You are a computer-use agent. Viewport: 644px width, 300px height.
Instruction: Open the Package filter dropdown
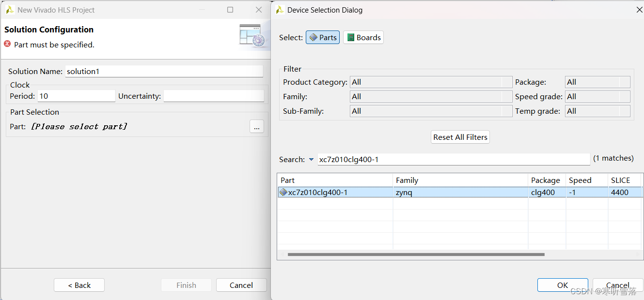pyautogui.click(x=597, y=82)
